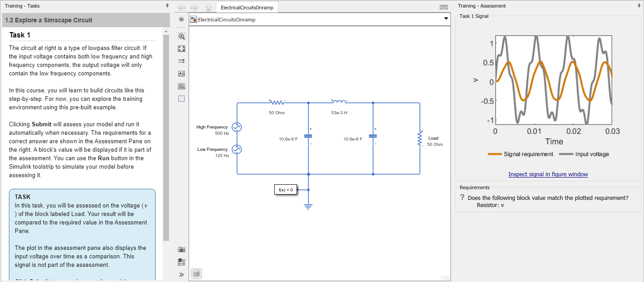This screenshot has width=644, height=282.
Task: Expand the overflow chevron at the palette bottom
Action: 181,274
